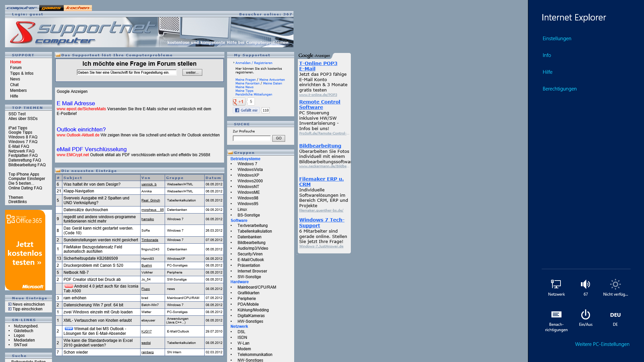Click the arrow icon beside "News einschicken"
644x362 pixels.
tap(10, 304)
